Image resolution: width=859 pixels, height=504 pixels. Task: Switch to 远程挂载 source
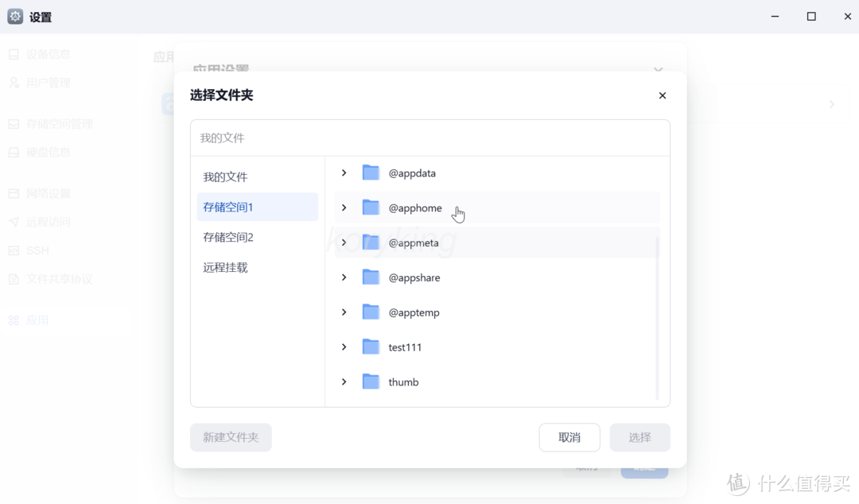coord(225,266)
